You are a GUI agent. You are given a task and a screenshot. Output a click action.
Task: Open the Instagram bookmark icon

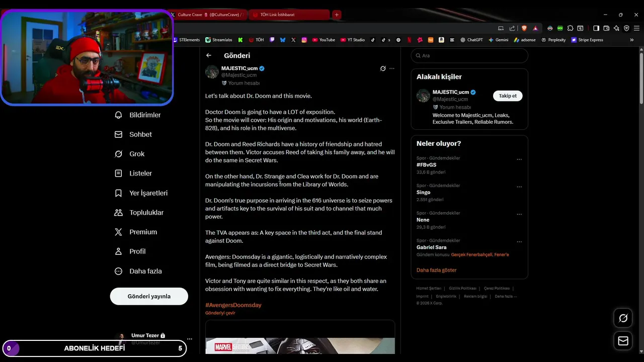click(x=304, y=40)
